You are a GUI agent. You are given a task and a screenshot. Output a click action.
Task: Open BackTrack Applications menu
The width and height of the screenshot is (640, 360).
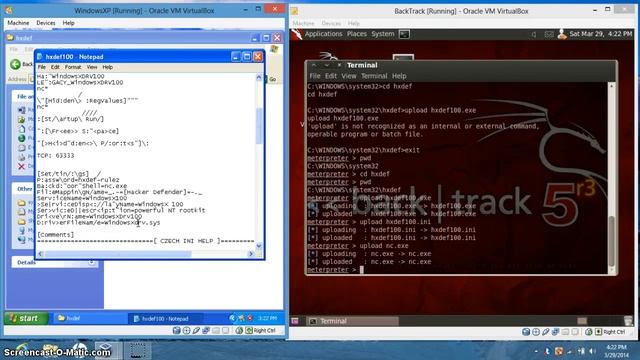(323, 34)
